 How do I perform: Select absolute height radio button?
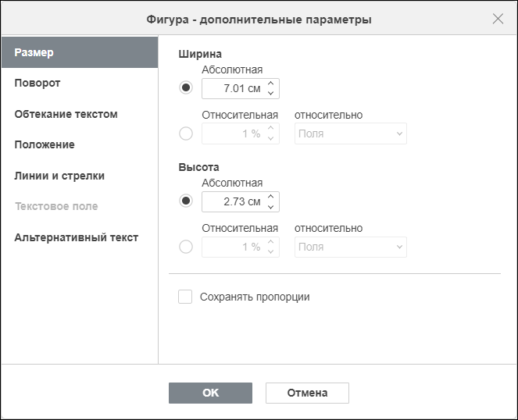tap(186, 201)
